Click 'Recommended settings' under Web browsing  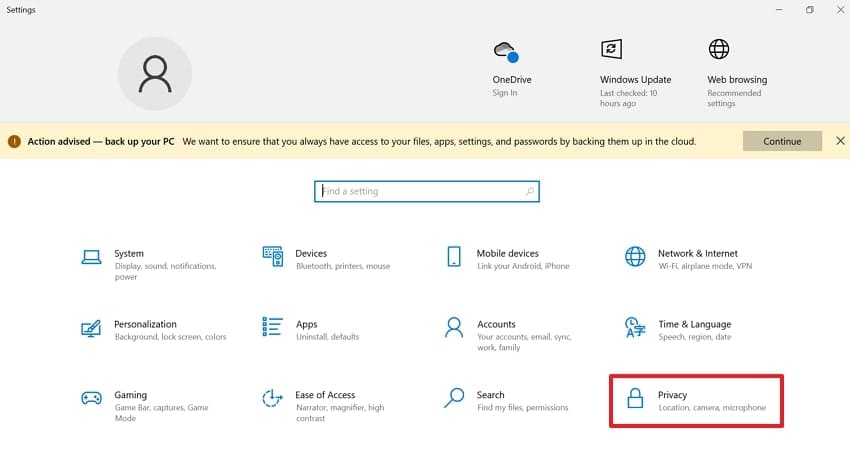click(x=734, y=98)
